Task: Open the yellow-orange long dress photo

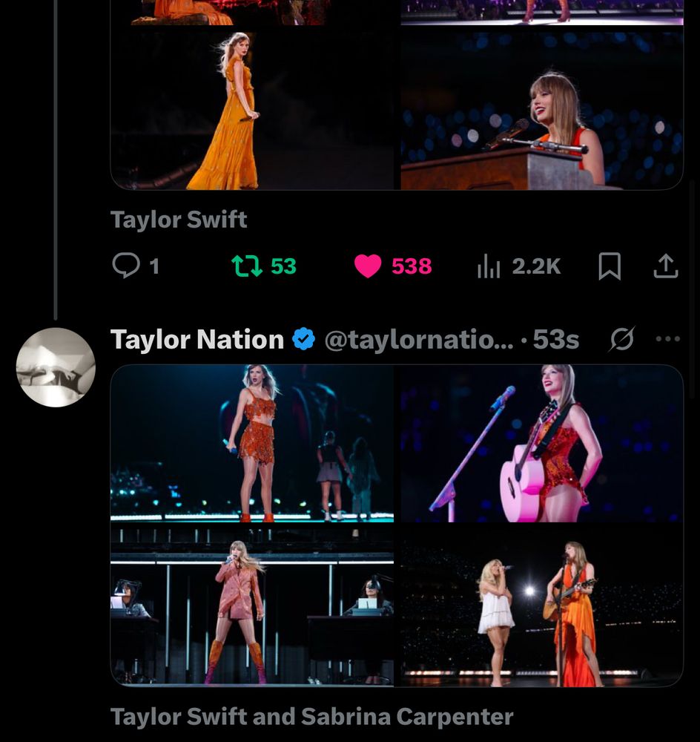Action: click(252, 111)
